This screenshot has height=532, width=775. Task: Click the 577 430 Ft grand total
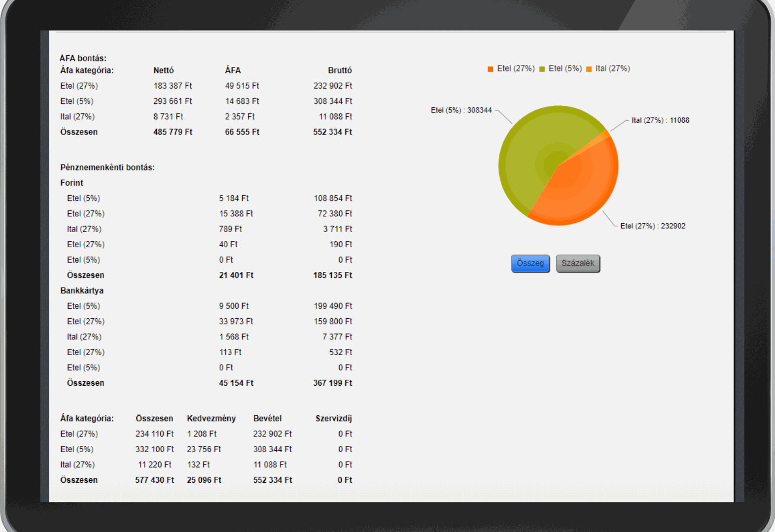154,480
